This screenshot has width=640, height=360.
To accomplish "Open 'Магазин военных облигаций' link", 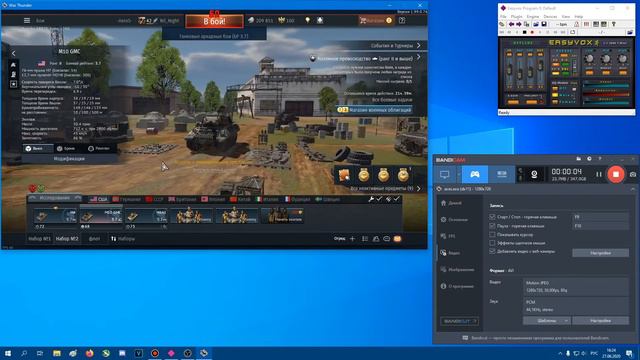I will 375,110.
